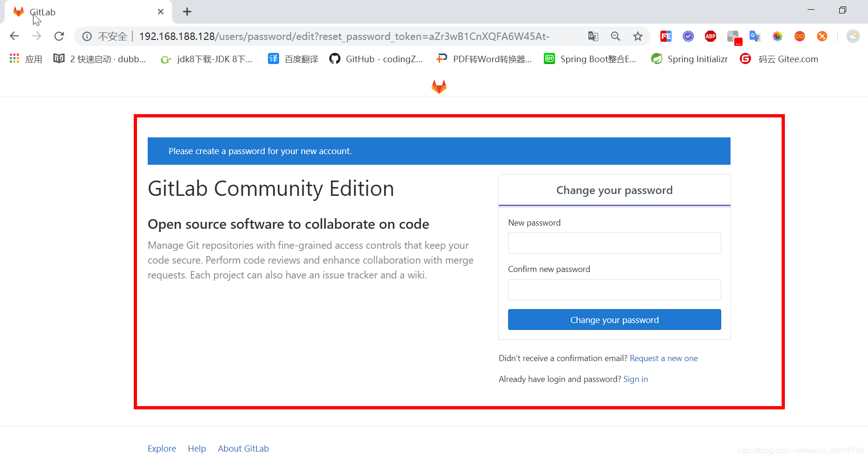Go back to the previous page
Image resolution: width=868 pixels, height=459 pixels.
[x=14, y=36]
